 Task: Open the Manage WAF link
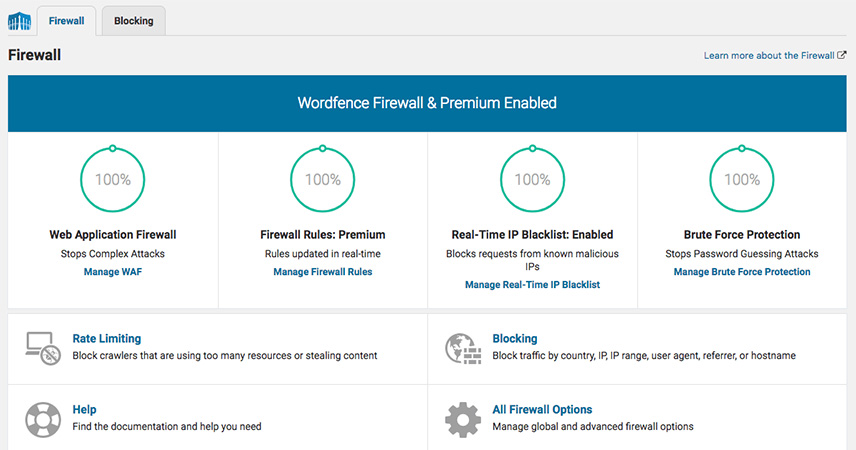pyautogui.click(x=112, y=272)
